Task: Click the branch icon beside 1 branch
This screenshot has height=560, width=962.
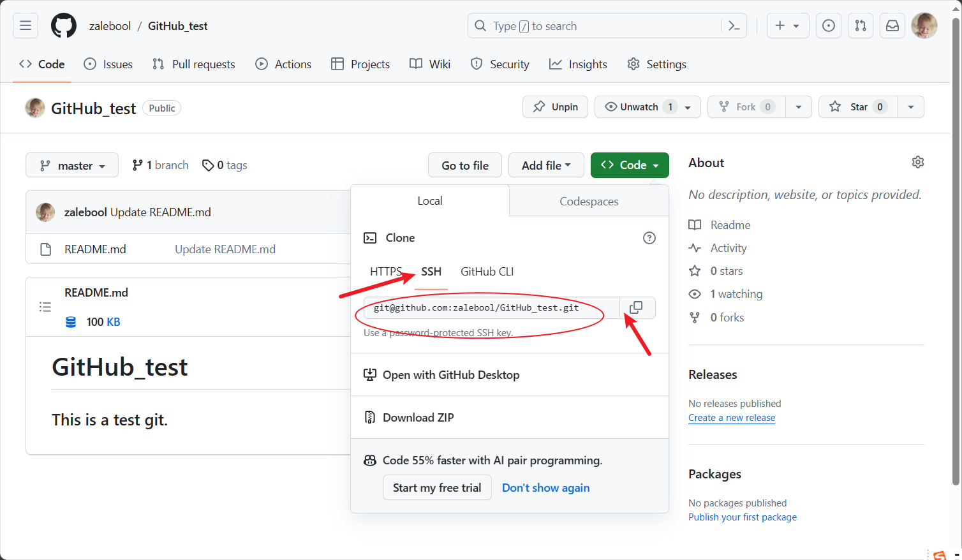Action: [137, 165]
